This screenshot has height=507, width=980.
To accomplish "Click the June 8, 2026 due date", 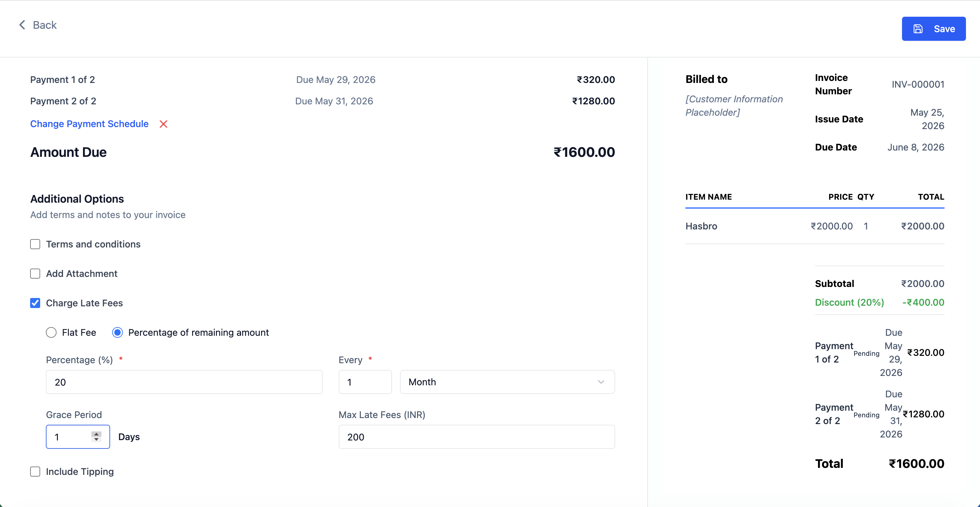I will (x=915, y=147).
